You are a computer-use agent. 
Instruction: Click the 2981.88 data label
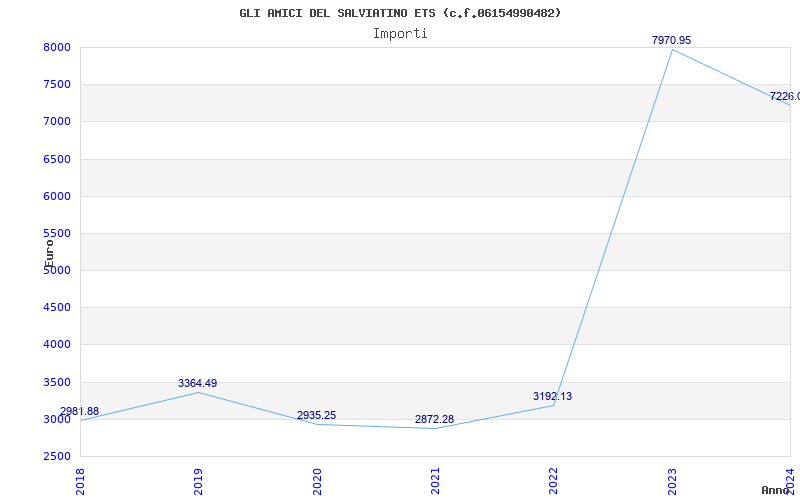pyautogui.click(x=80, y=411)
